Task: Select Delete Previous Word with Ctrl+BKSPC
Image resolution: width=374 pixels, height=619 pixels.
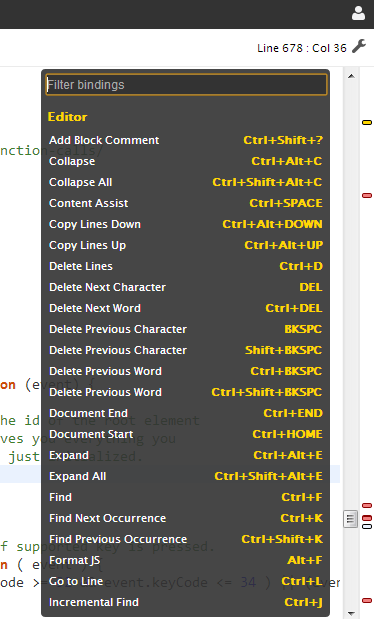Action: point(186,371)
